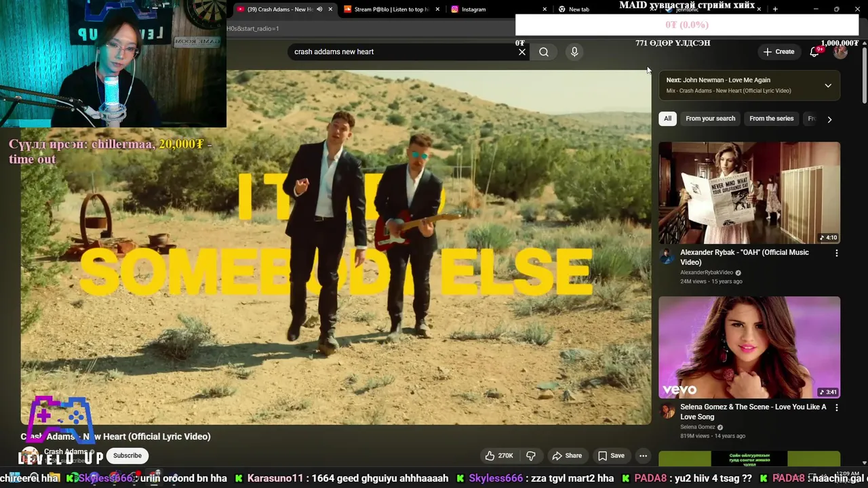Close the Instagram browser tab
The image size is (868, 488).
(x=545, y=9)
